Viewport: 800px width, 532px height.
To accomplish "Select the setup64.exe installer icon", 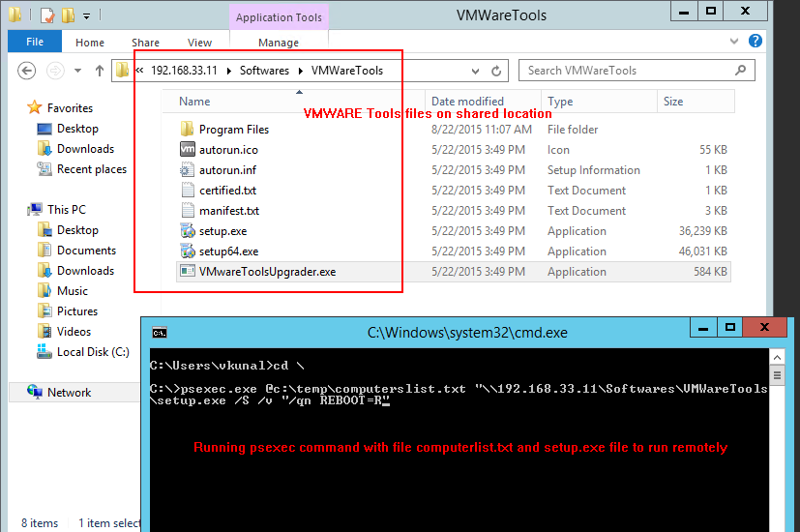I will point(188,251).
